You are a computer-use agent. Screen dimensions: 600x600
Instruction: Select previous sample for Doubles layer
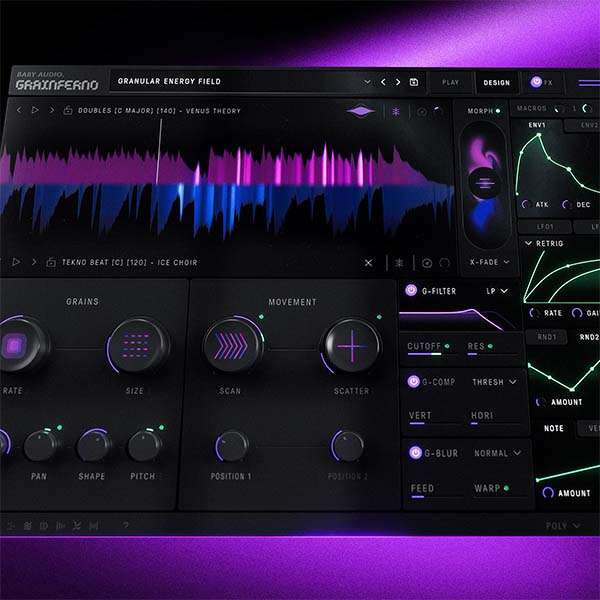pyautogui.click(x=19, y=110)
